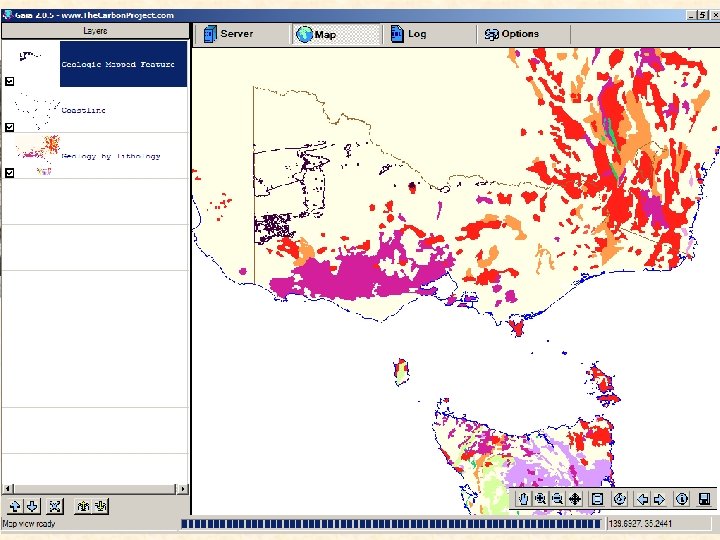This screenshot has width=720, height=540.
Task: Click the Gaia application title bar icon
Action: pos(7,15)
